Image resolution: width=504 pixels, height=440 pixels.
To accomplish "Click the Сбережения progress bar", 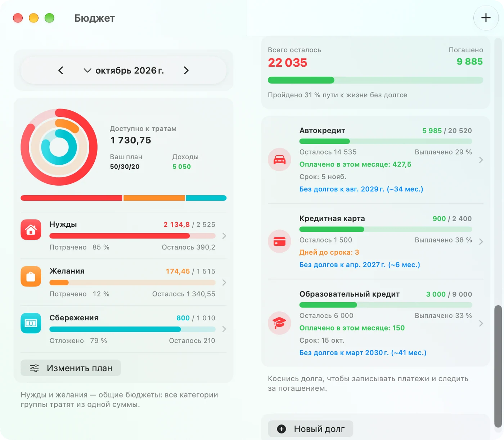I will [132, 329].
